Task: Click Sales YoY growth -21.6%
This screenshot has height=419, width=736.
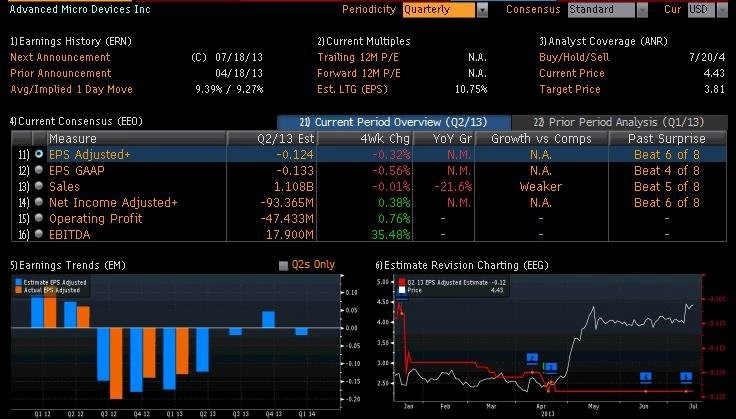Action: point(453,186)
